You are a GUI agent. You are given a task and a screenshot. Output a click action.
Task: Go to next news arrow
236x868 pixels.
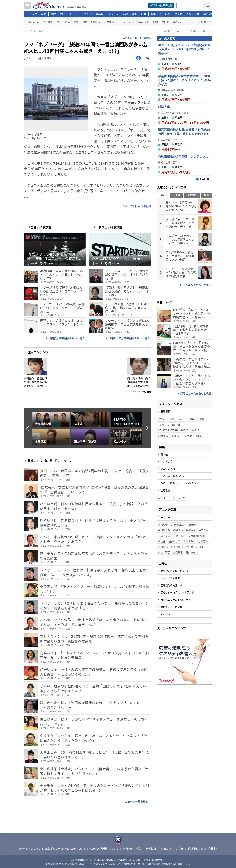click(209, 31)
